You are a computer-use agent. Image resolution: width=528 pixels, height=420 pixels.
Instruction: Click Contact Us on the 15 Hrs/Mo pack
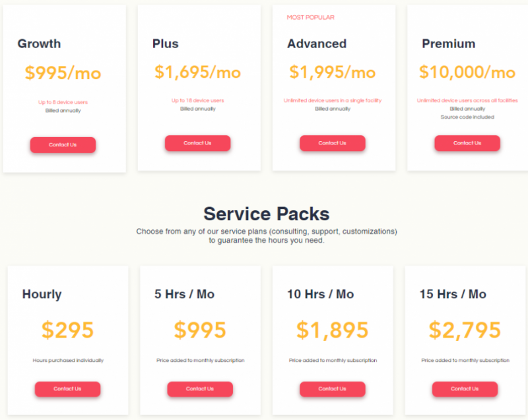tap(465, 389)
